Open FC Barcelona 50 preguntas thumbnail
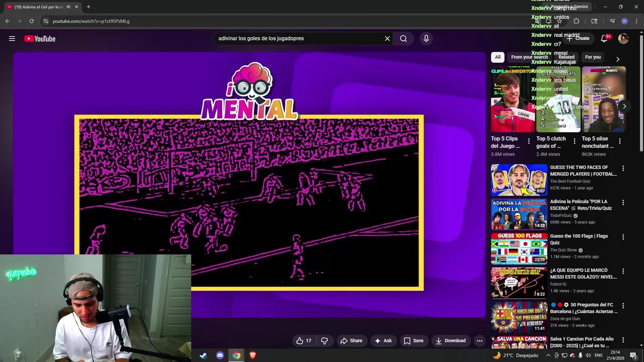Image resolution: width=644 pixels, height=362 pixels. click(519, 317)
